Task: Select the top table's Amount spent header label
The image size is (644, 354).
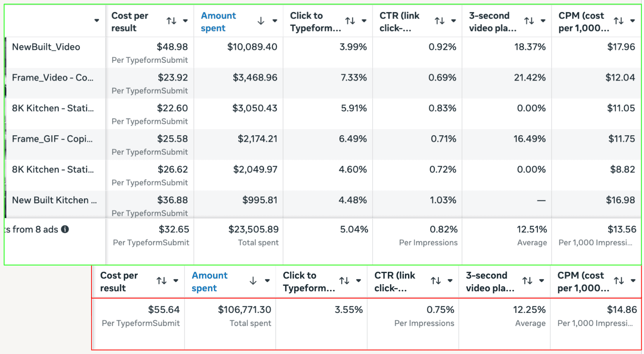Action: pyautogui.click(x=218, y=22)
